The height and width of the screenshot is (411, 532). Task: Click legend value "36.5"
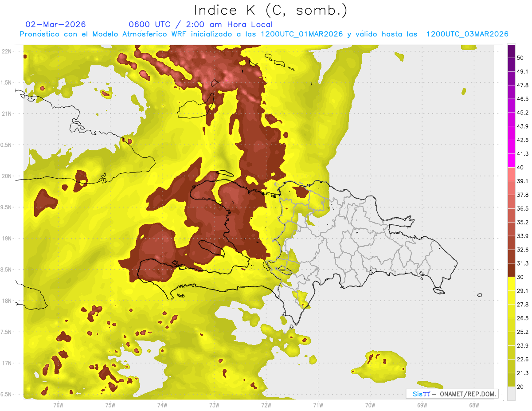[523, 208]
